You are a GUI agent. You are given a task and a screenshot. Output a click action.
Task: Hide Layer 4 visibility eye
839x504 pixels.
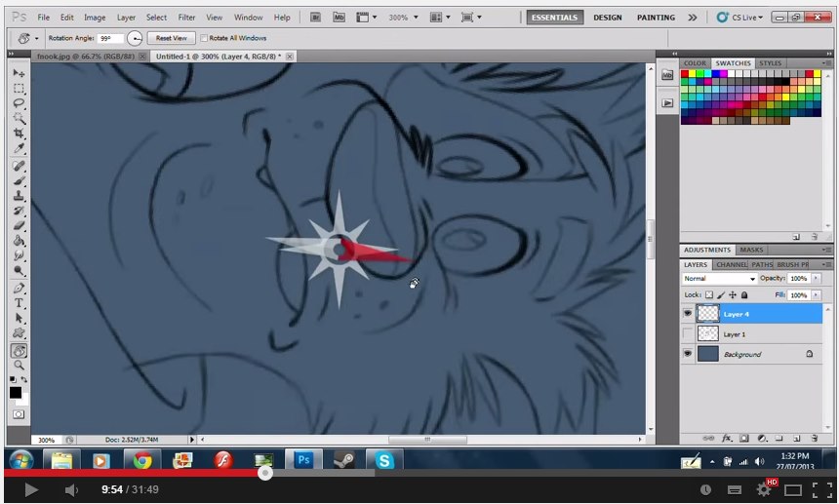click(x=688, y=314)
